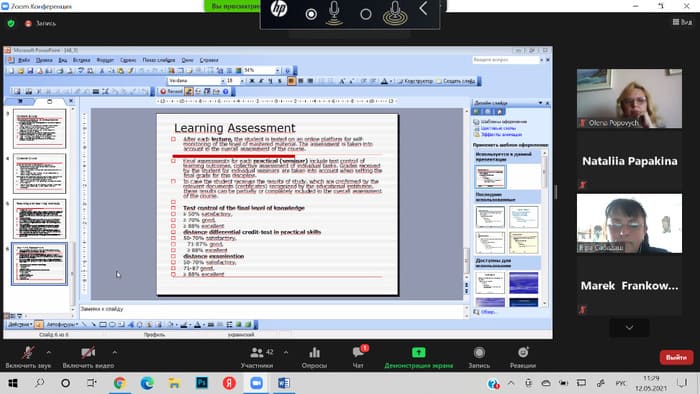
Task: Toggle the muted microphone on
Action: coord(28,353)
